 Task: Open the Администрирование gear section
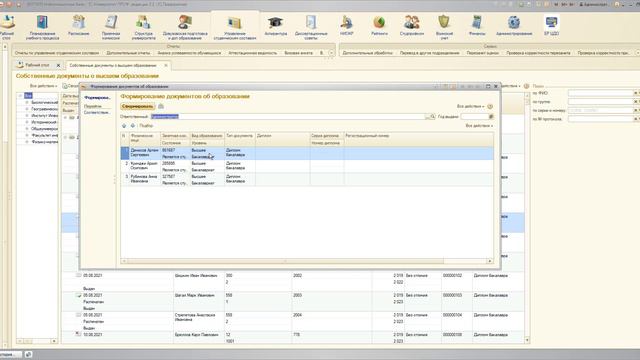[x=514, y=25]
